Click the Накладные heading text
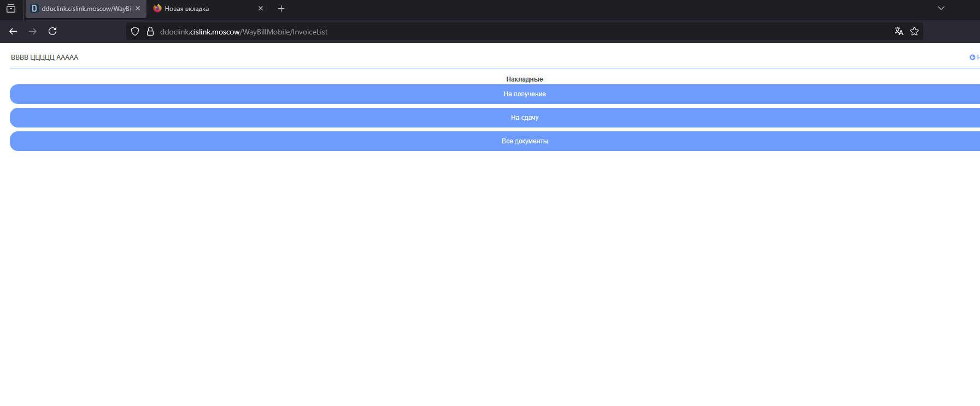 click(x=524, y=79)
